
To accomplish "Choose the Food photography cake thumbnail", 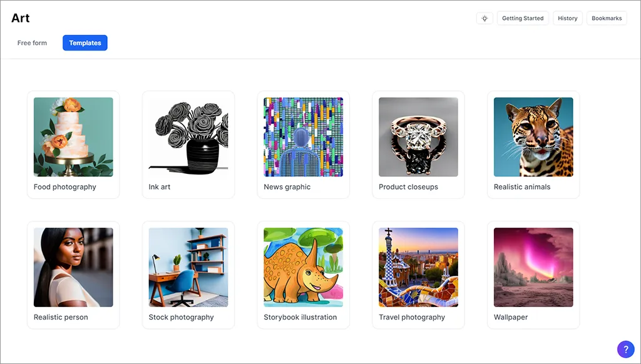I will 73,137.
